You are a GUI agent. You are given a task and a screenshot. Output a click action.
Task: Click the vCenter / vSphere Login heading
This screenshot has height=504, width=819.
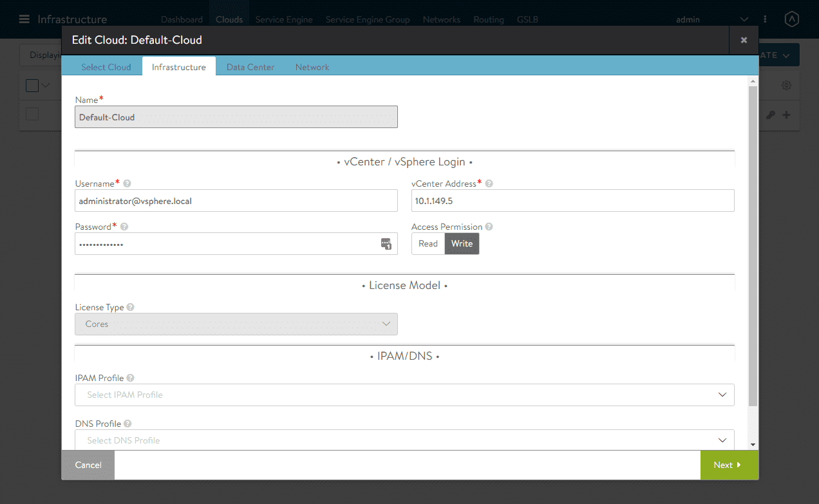(x=405, y=162)
